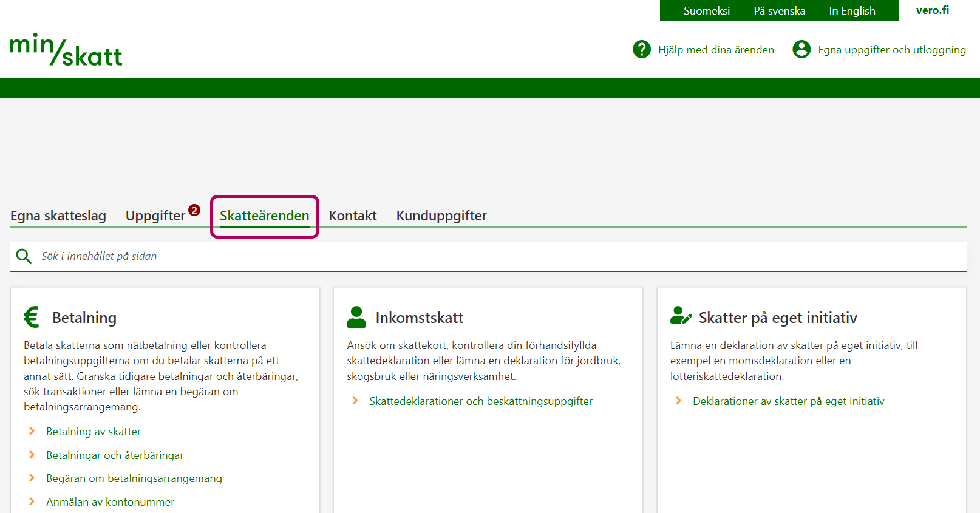
Task: Click the user profile icon
Action: tap(801, 49)
